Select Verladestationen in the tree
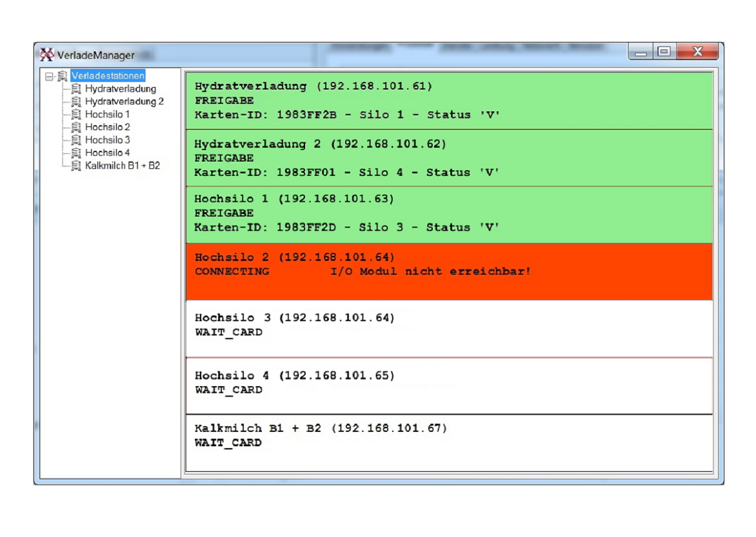This screenshot has height=537, width=756. (108, 76)
